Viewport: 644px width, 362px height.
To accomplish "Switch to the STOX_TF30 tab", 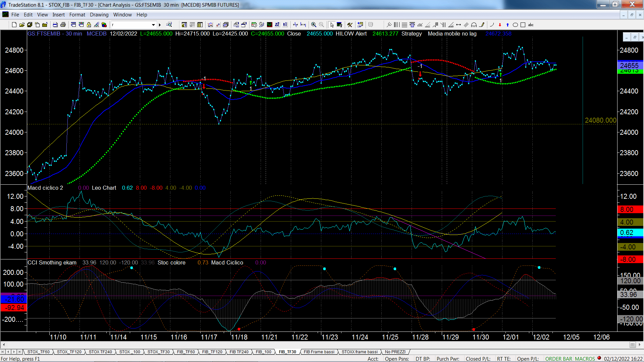I will tap(159, 352).
